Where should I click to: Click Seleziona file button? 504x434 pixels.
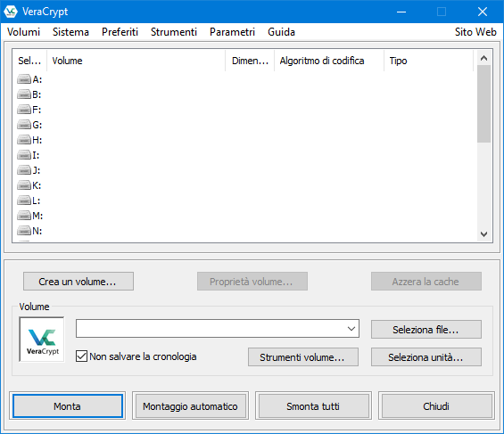(x=426, y=330)
